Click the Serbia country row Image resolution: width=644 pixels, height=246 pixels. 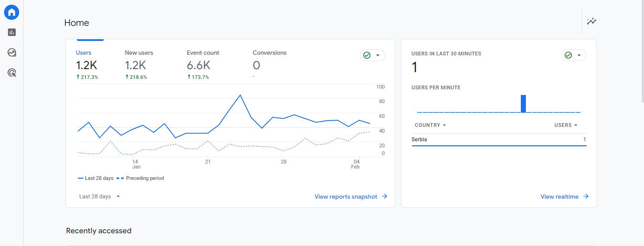(x=499, y=140)
